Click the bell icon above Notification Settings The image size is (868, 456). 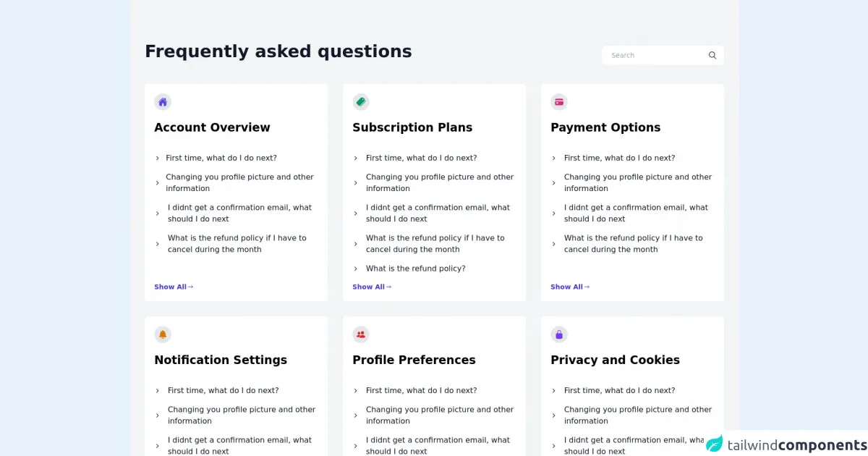click(163, 334)
